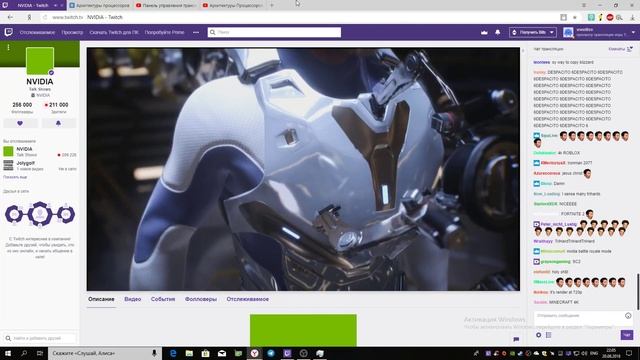Open the three-dots more menu in Twitch navbar
The width and height of the screenshot is (640, 360).
point(196,32)
